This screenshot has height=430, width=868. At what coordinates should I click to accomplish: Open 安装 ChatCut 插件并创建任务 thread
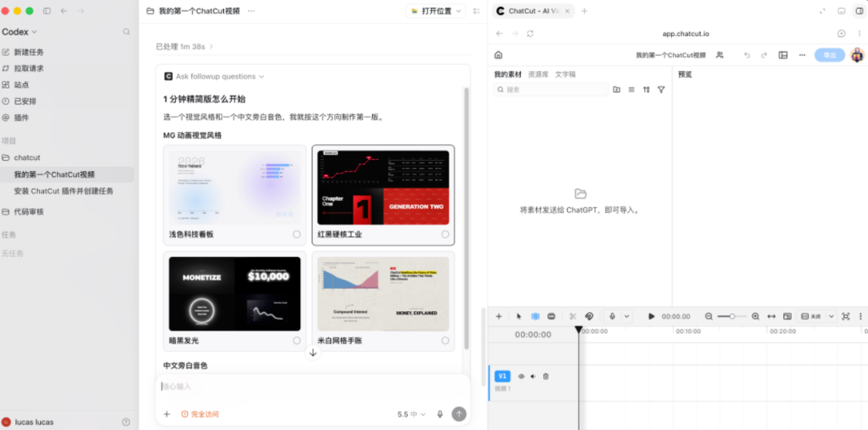point(64,191)
